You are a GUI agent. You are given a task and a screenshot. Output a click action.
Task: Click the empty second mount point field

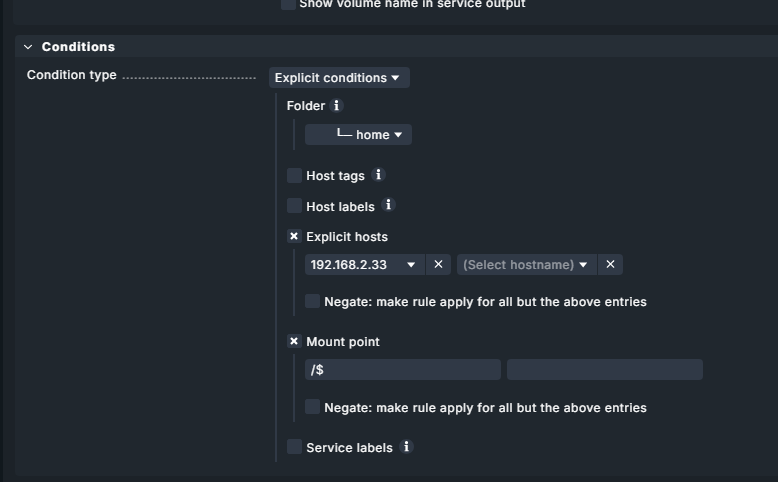[604, 370]
